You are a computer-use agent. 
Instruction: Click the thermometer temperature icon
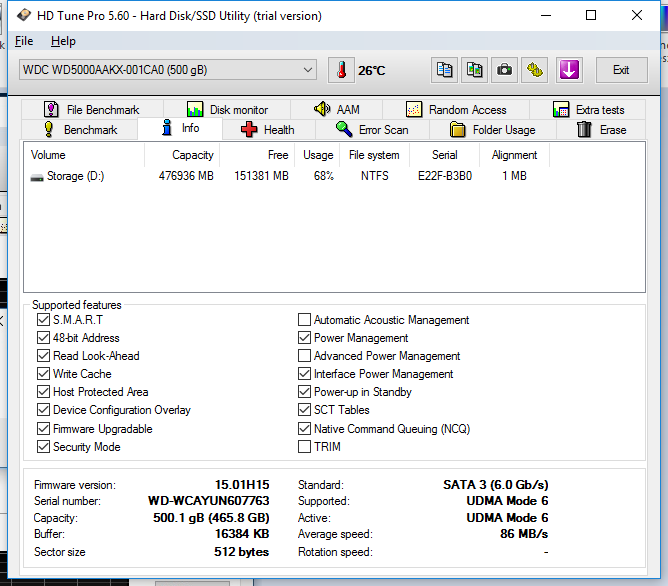tap(341, 70)
